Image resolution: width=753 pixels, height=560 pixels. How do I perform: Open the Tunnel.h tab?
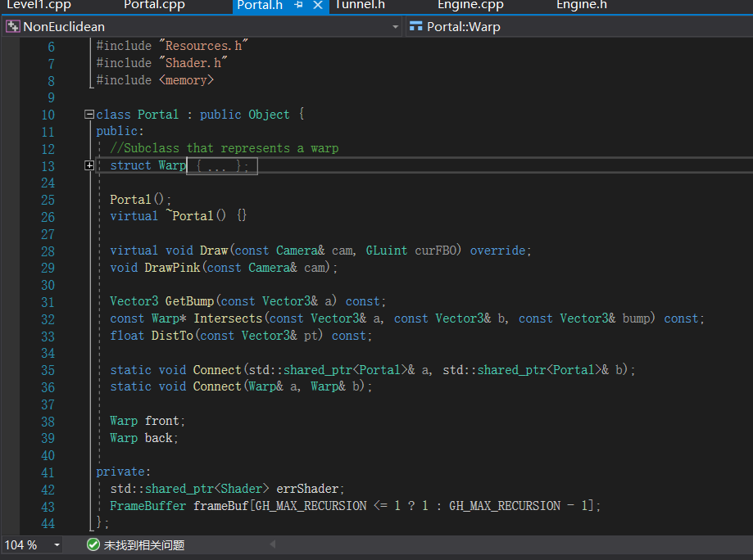pos(360,5)
